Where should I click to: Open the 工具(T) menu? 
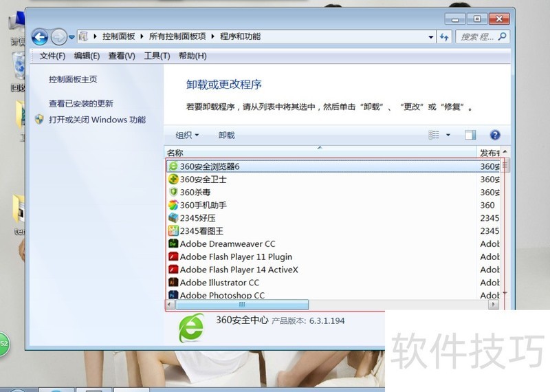157,56
